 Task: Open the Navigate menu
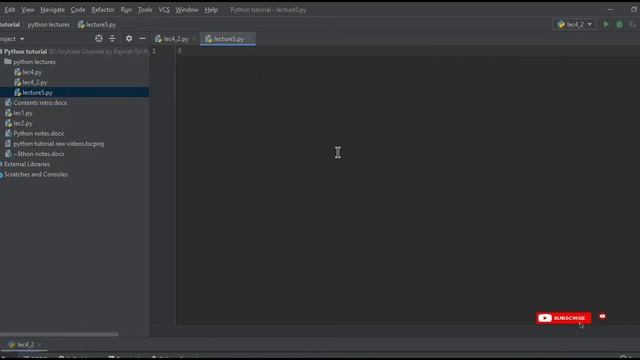(53, 10)
